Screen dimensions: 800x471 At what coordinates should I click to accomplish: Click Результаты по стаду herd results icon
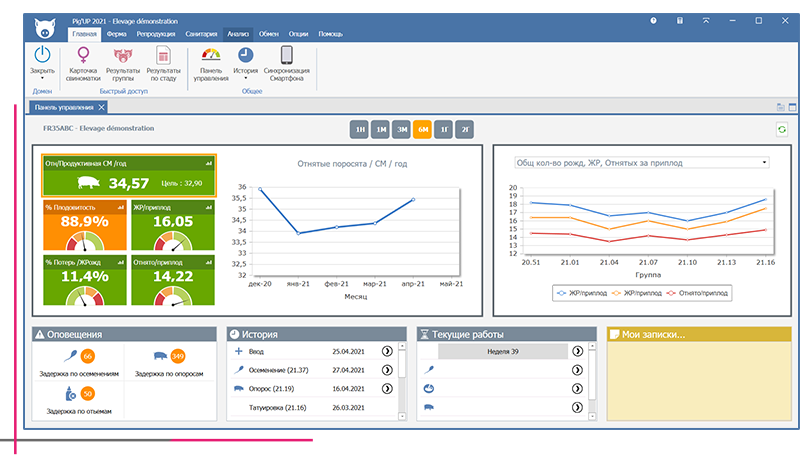click(164, 56)
